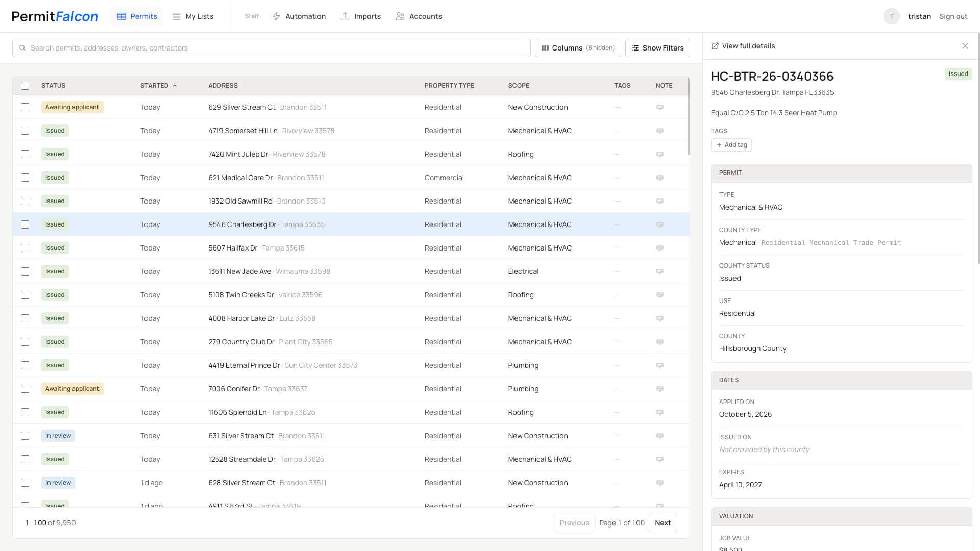The height and width of the screenshot is (551, 980).
Task: Click the PermitFalcon logo
Action: (x=55, y=16)
